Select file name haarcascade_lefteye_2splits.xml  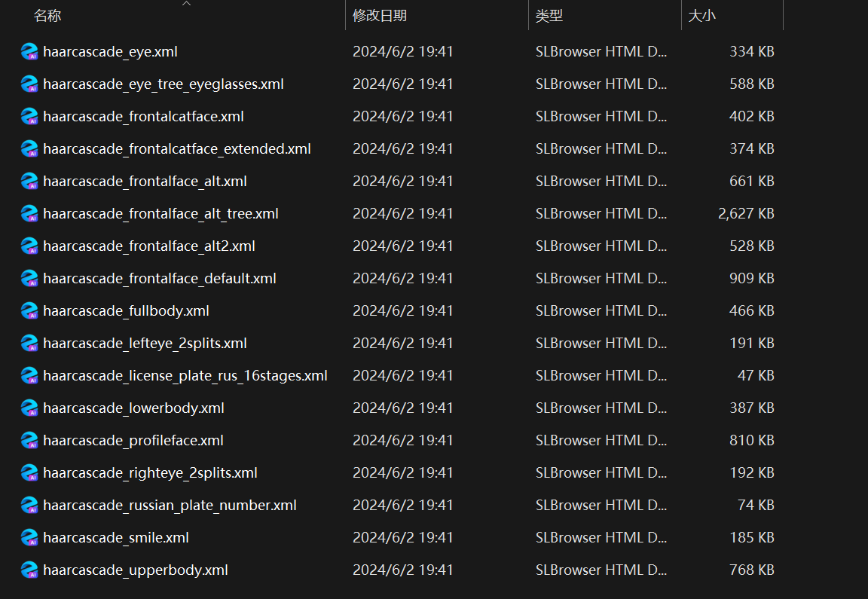[x=145, y=344]
